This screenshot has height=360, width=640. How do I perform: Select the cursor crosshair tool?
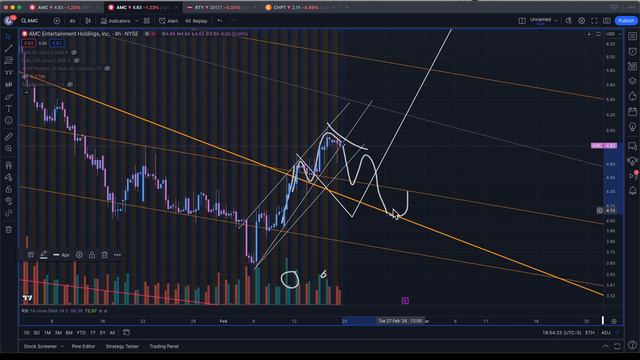pyautogui.click(x=9, y=37)
